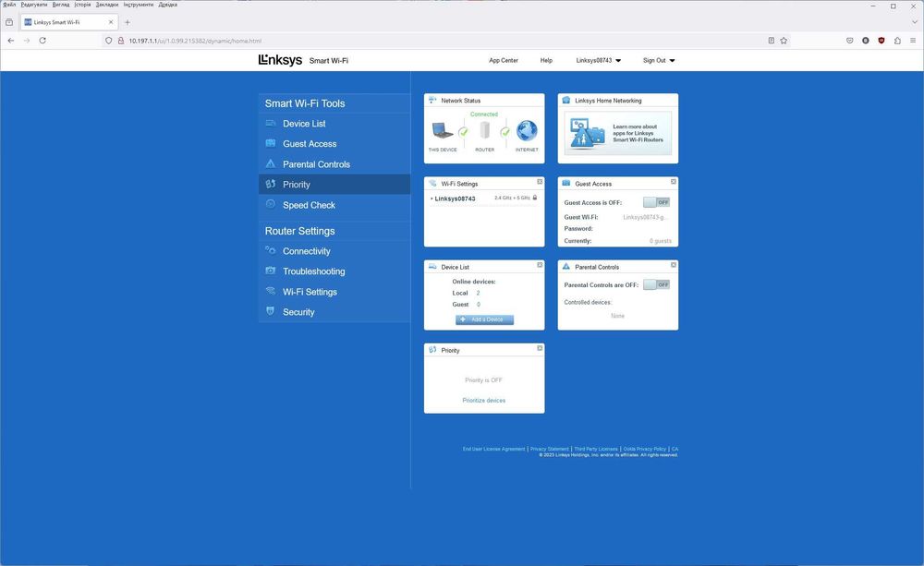The height and width of the screenshot is (566, 924).
Task: Open the Інструменти browser menu
Action: (139, 4)
